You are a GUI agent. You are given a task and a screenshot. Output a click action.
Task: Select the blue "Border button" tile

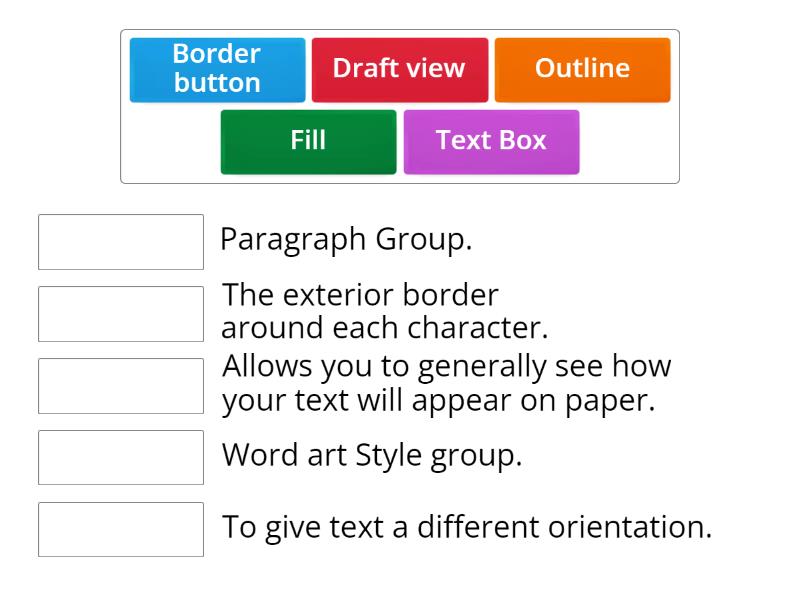[x=216, y=69]
